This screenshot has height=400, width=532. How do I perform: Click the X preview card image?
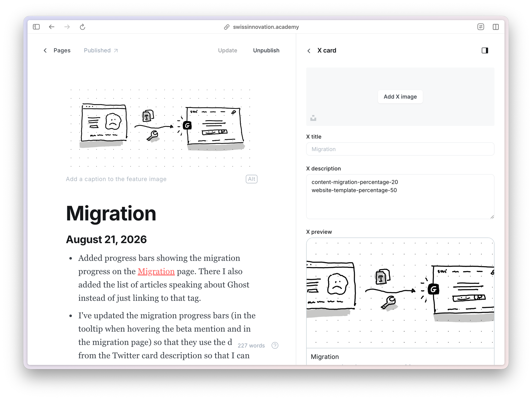coord(400,293)
